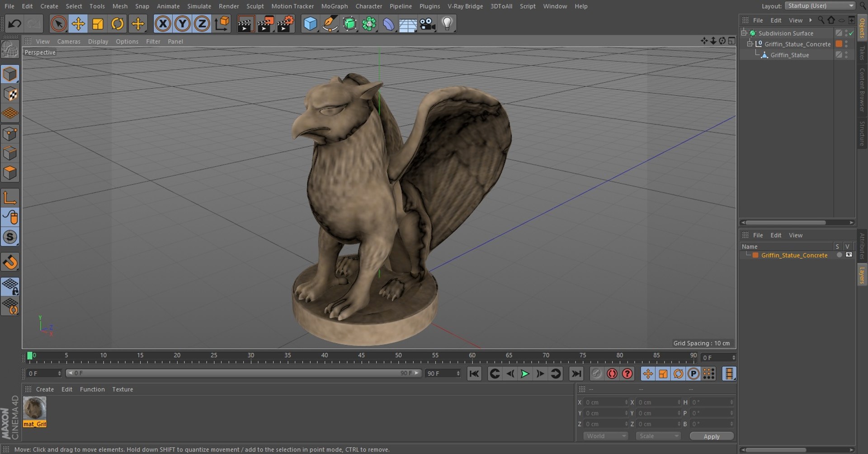Image resolution: width=868 pixels, height=454 pixels.
Task: Open the Structure side tab
Action: pyautogui.click(x=862, y=133)
